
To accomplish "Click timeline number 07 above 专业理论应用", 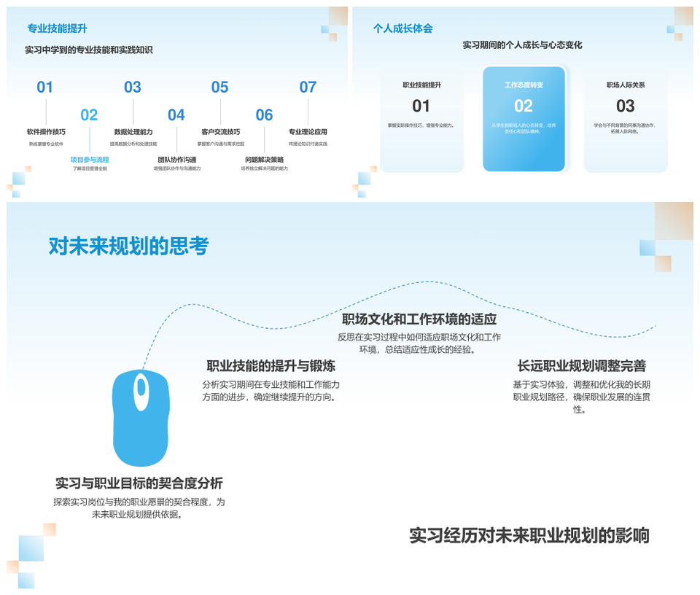I will tap(308, 87).
